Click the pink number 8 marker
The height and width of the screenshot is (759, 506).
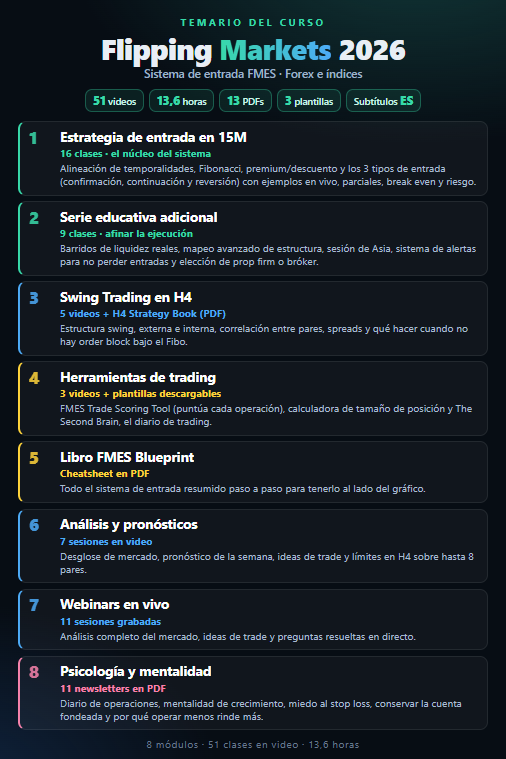[x=34, y=672]
